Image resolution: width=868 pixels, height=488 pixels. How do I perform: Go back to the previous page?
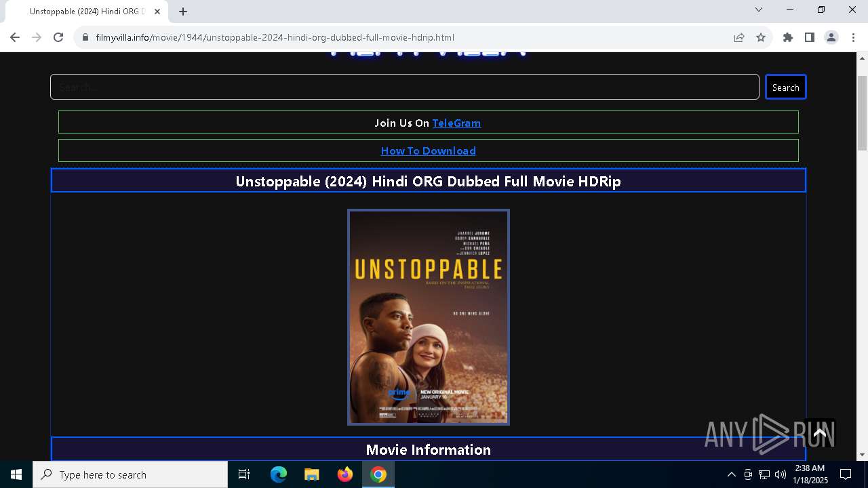coord(15,37)
